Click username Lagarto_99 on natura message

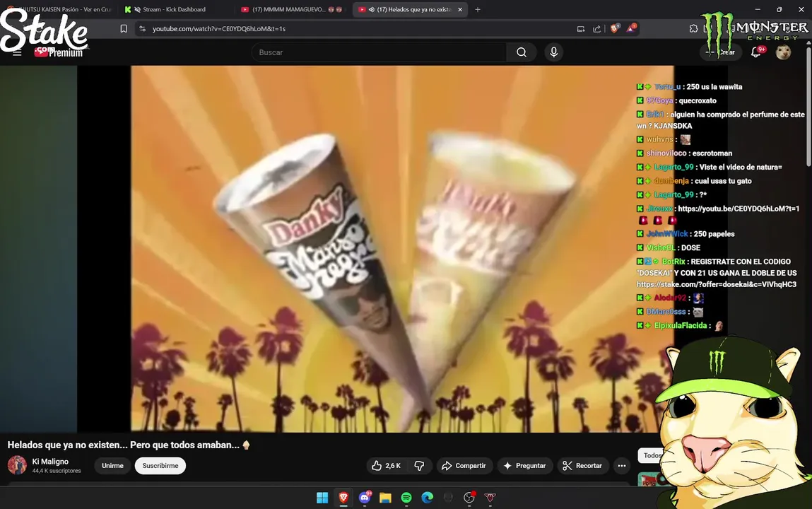[673, 168]
